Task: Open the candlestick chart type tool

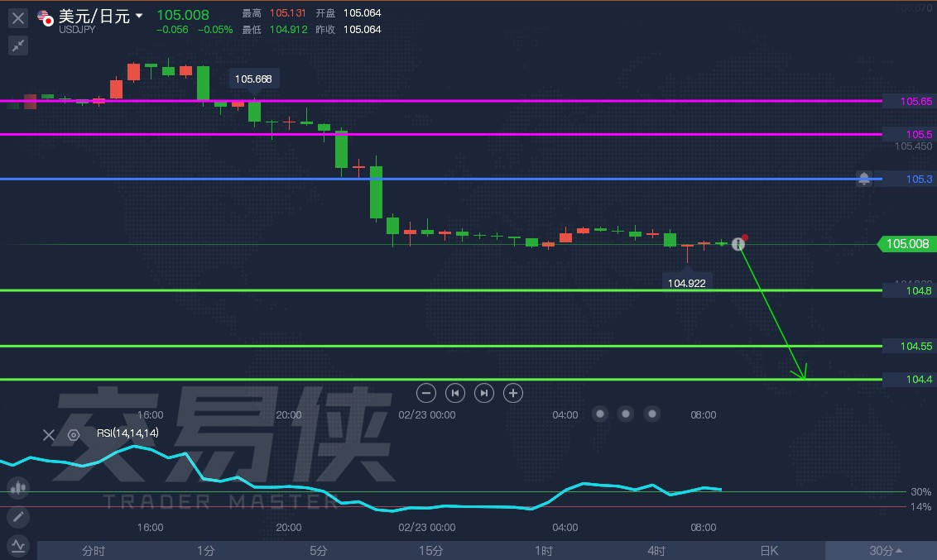Action: 18,488
